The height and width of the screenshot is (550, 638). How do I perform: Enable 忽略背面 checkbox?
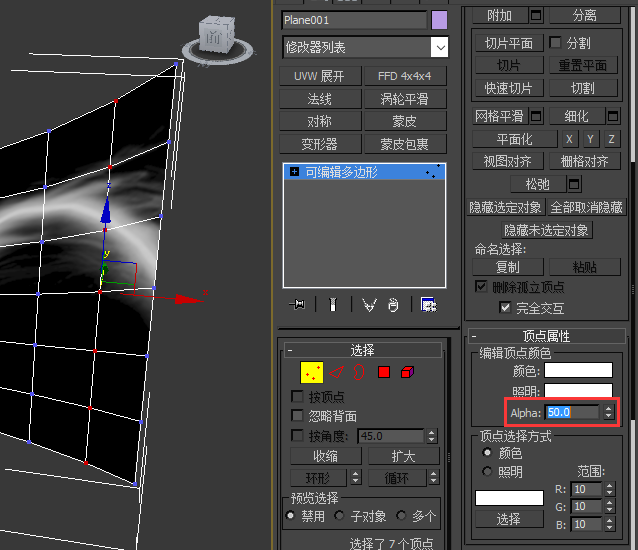[x=297, y=415]
